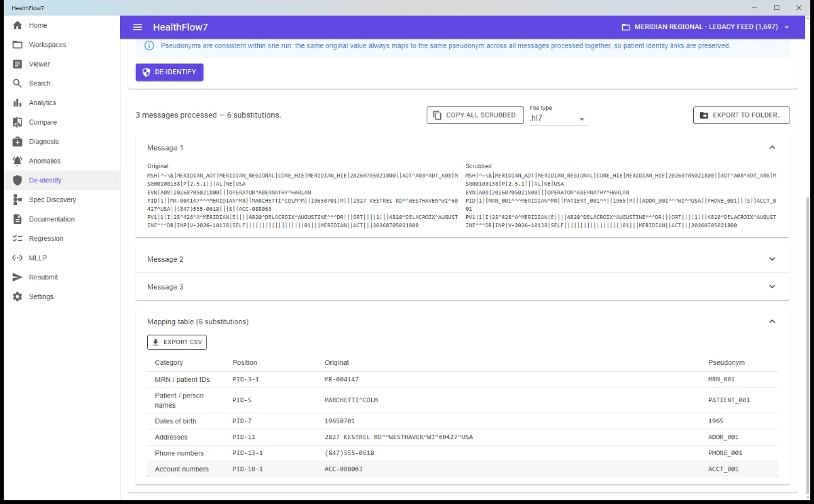
Task: Click the Pseudonym column header
Action: coord(726,363)
